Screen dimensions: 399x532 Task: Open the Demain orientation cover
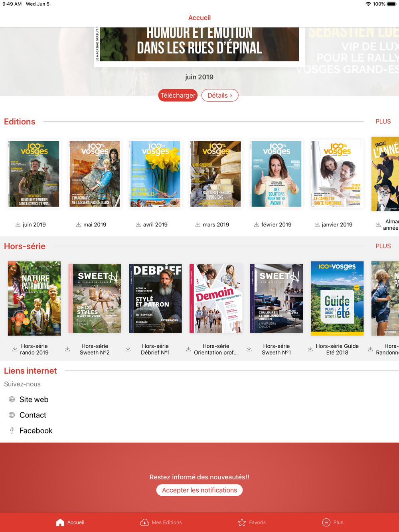[x=216, y=298]
